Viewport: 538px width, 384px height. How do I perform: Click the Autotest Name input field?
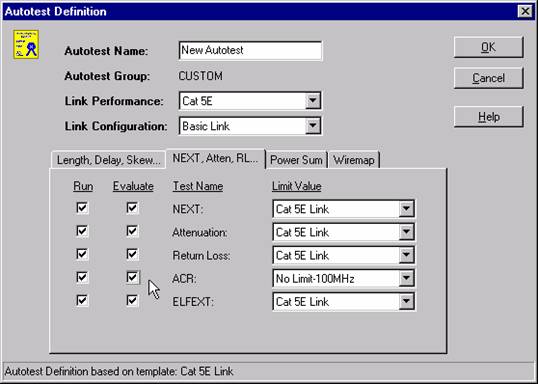pyautogui.click(x=250, y=51)
